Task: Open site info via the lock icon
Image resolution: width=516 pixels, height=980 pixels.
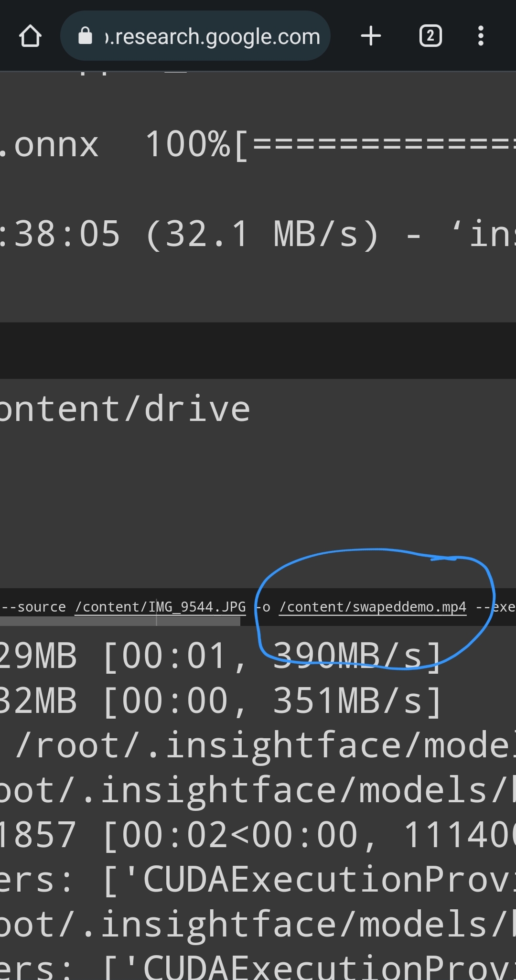Action: click(85, 36)
